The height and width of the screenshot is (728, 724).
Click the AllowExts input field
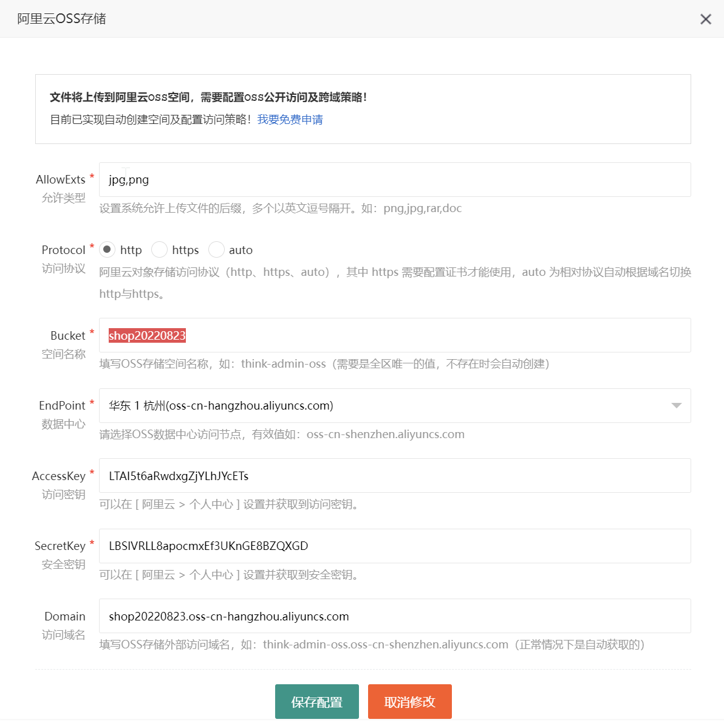point(395,180)
